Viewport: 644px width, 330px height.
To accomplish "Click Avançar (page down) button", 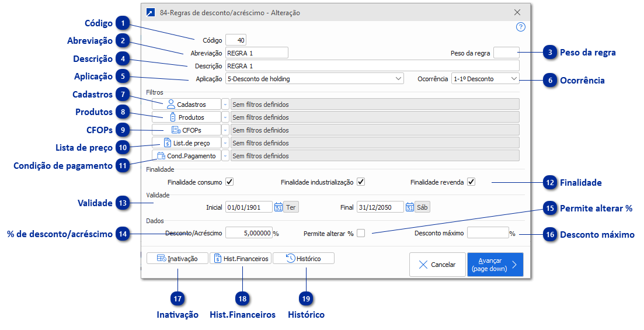I will (x=495, y=265).
